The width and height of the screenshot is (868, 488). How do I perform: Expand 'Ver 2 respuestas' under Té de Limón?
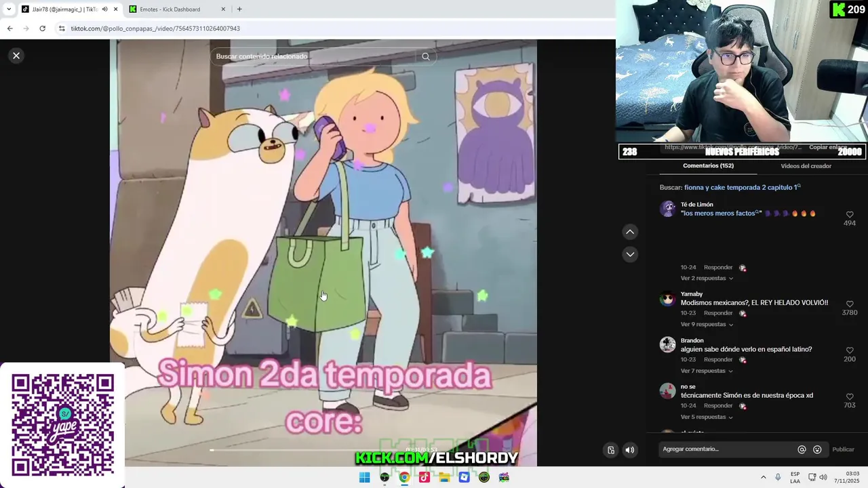707,278
